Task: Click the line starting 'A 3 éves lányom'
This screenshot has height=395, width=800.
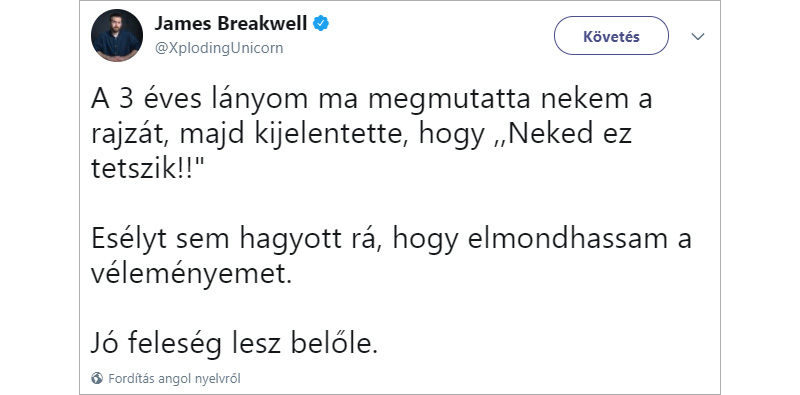Action: point(371,99)
